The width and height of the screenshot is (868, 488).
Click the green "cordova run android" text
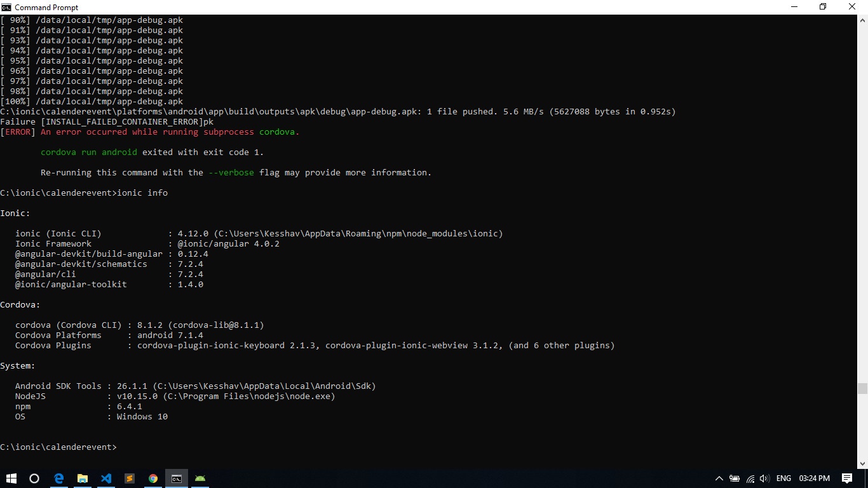pos(89,152)
